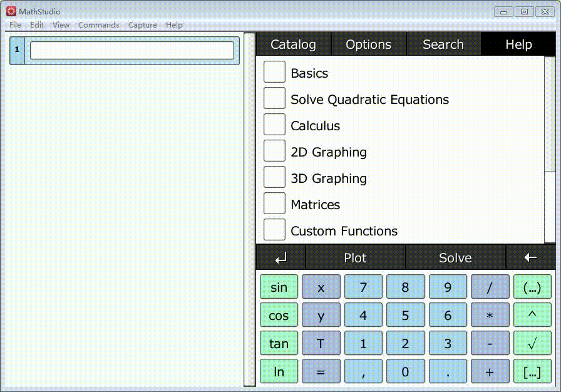The width and height of the screenshot is (561, 392).
Task: Switch to the Options tab
Action: pos(369,44)
